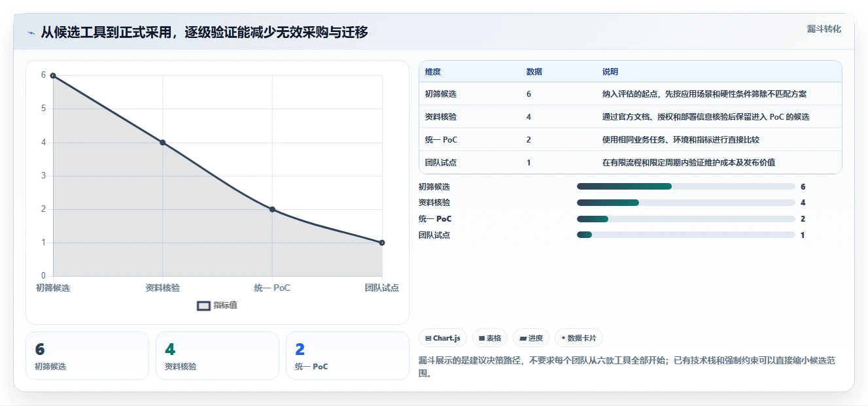Click the lightning icon beside the title

pos(31,33)
